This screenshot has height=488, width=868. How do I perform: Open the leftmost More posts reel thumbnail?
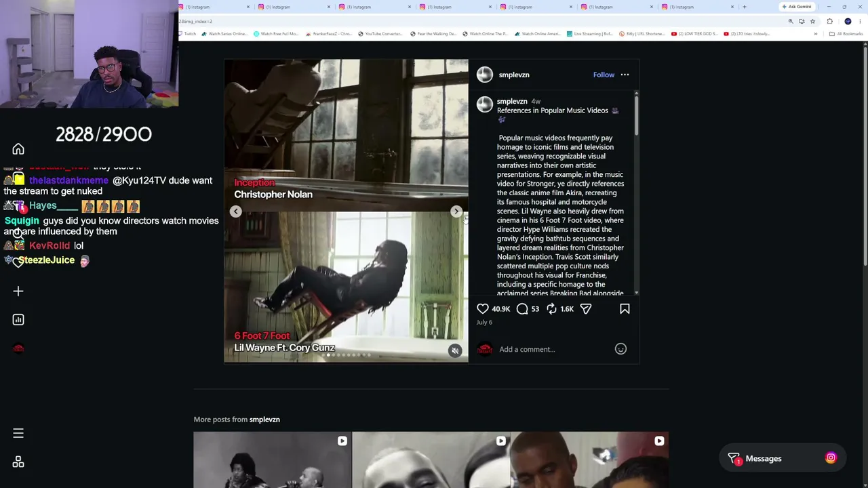[x=272, y=460]
